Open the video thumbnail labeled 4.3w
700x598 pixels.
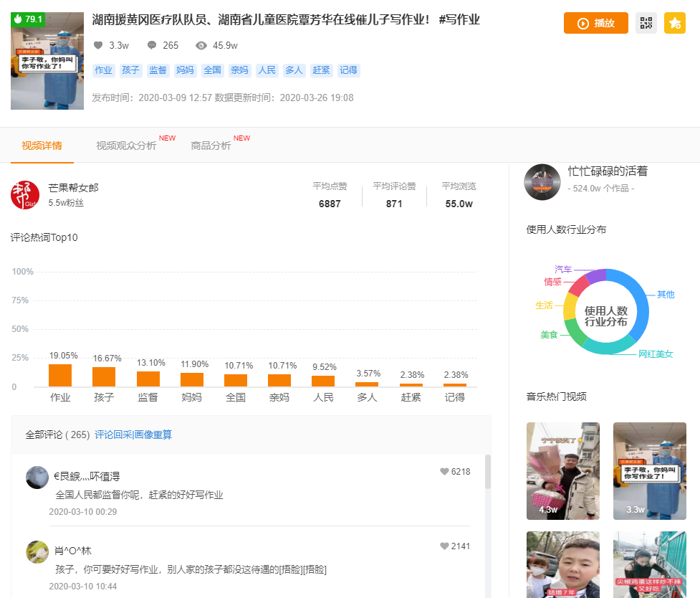pyautogui.click(x=562, y=471)
